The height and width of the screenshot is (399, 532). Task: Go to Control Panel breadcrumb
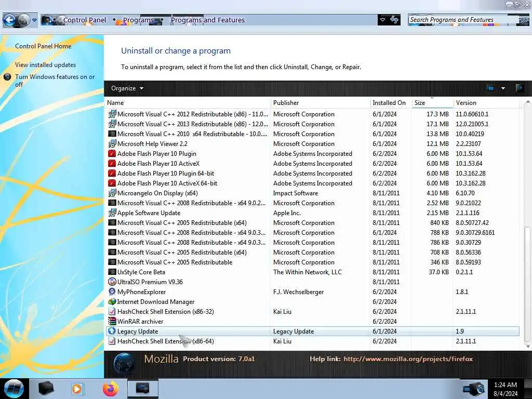85,20
